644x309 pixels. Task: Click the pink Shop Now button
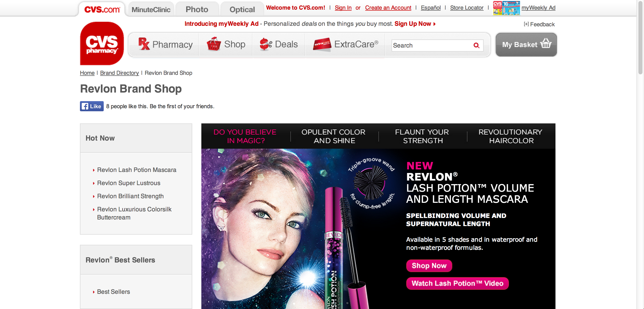tap(429, 266)
